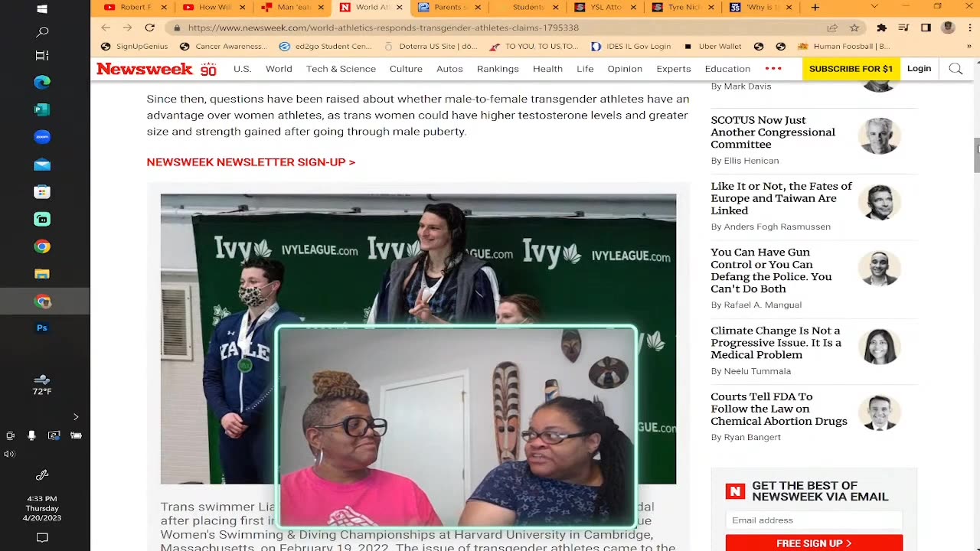Open the Culture section

(406, 69)
